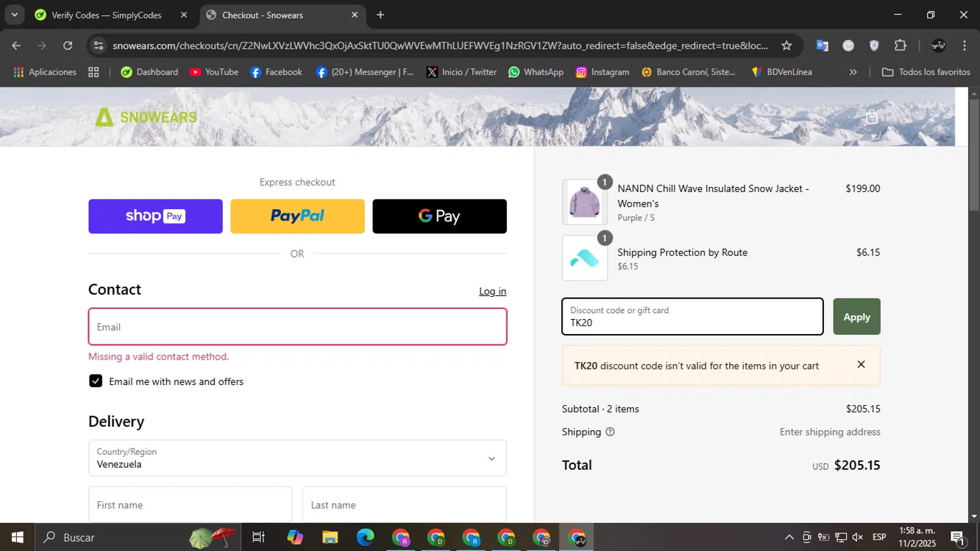Open File Explorer from the taskbar
980x551 pixels.
click(x=330, y=537)
